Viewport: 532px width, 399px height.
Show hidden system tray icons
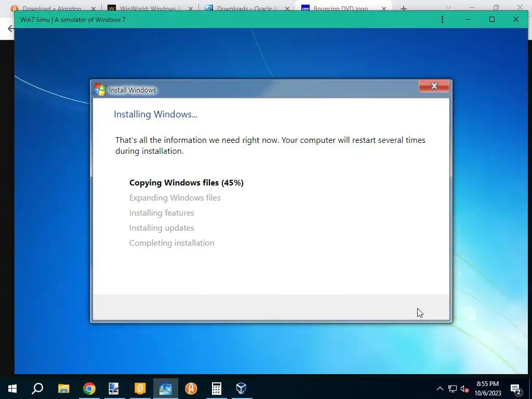(x=440, y=389)
